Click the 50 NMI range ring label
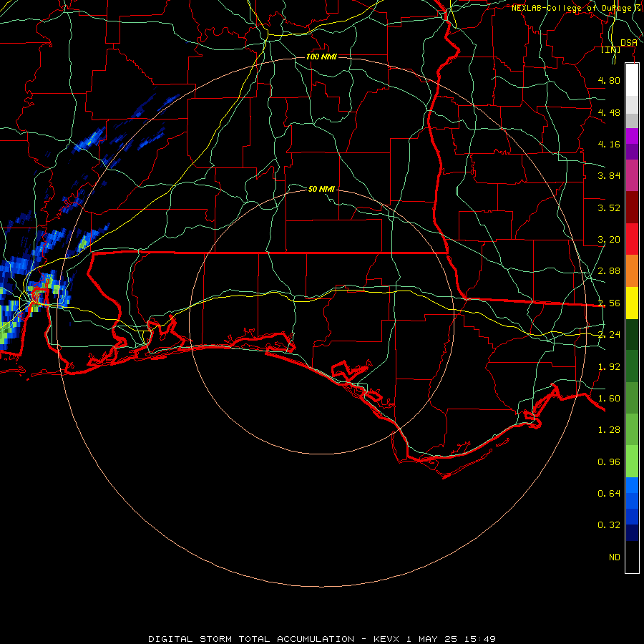 coord(321,189)
